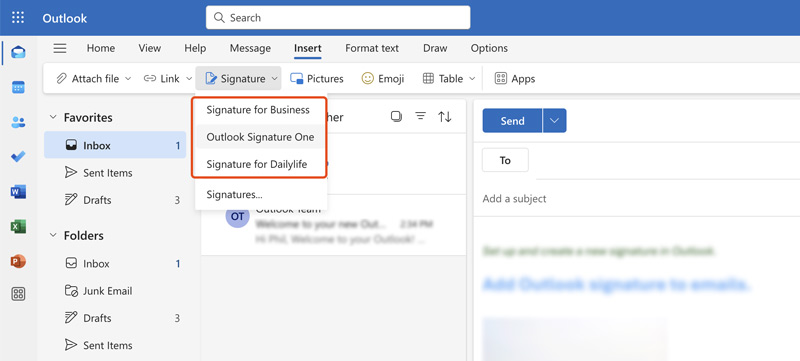800x361 pixels.
Task: Click the To recipients button
Action: (x=505, y=160)
